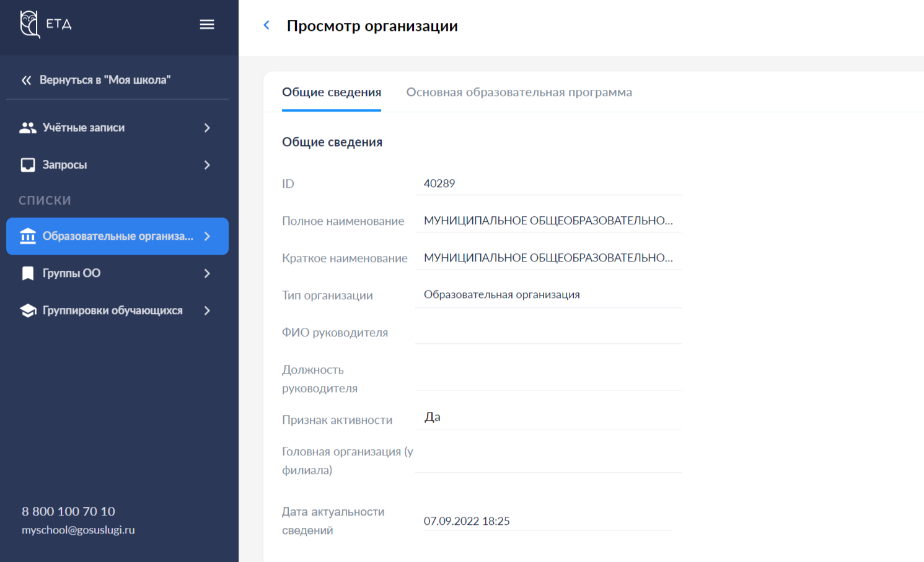Select Образовательные организации menu item
924x562 pixels.
pos(117,236)
